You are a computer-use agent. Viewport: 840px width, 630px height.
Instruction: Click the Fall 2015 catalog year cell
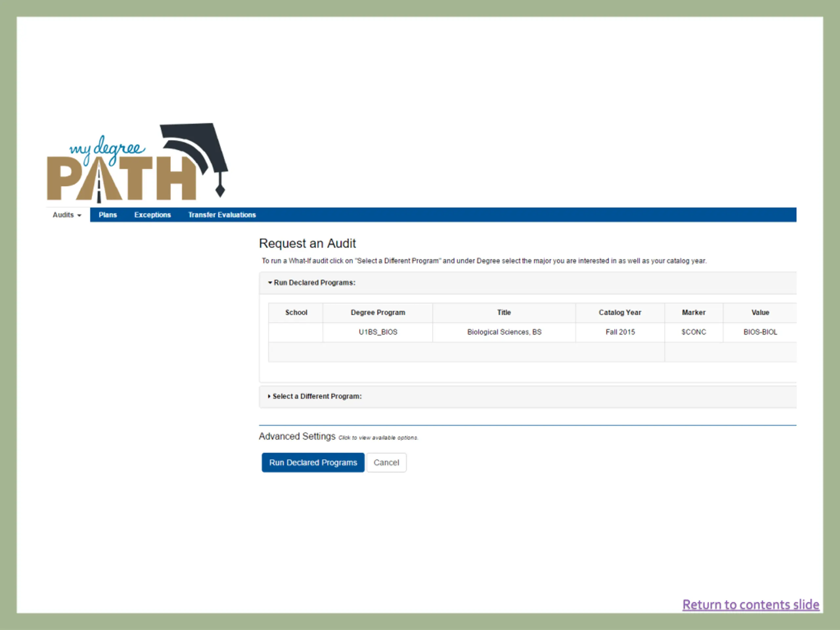(620, 332)
